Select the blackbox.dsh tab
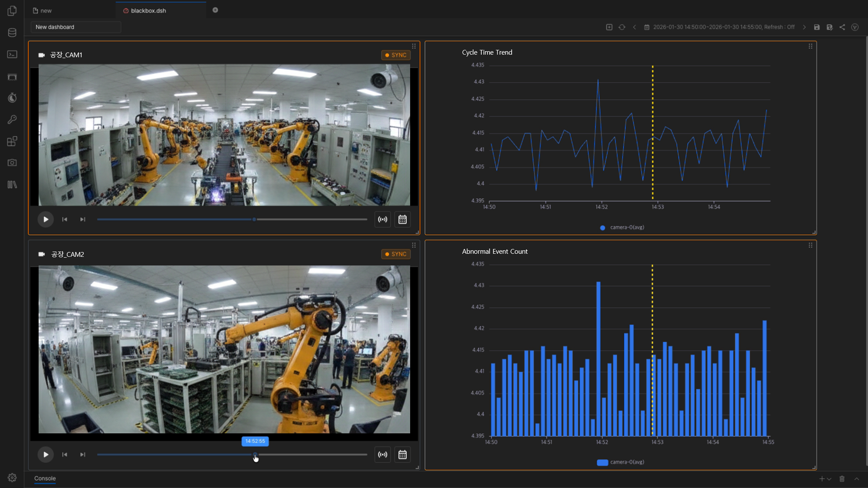 tap(148, 10)
